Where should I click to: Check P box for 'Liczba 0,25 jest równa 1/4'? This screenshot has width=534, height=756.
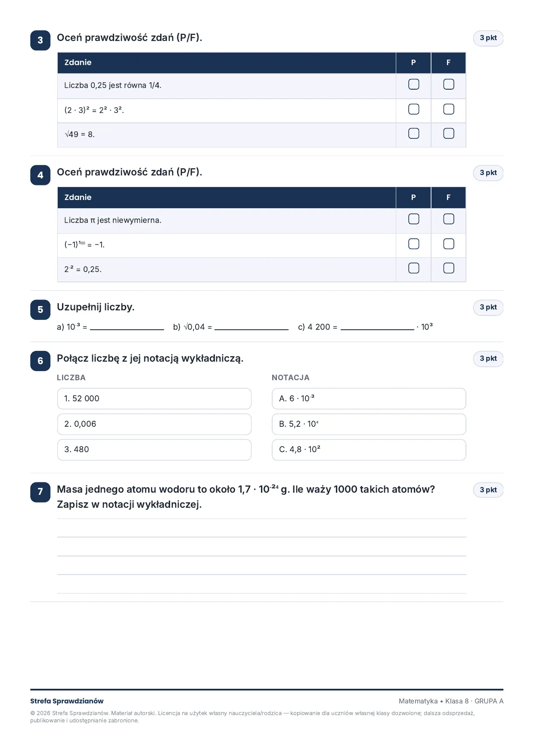(413, 84)
